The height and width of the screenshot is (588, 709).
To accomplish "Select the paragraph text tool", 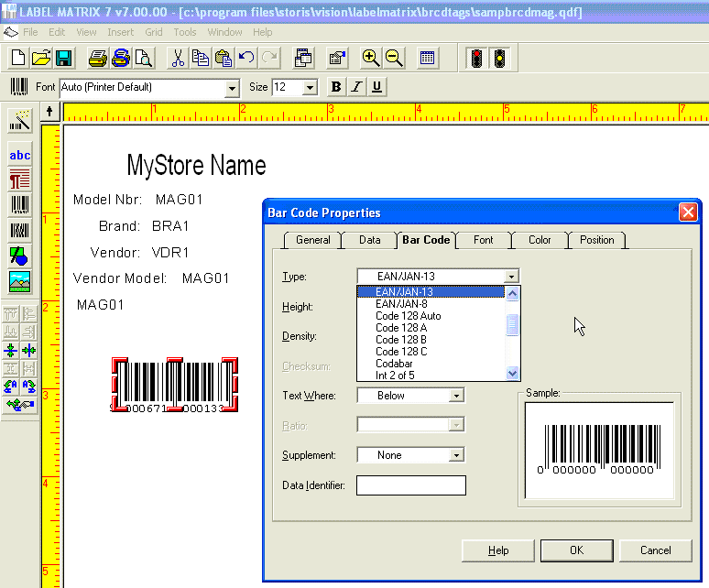I will 20,180.
